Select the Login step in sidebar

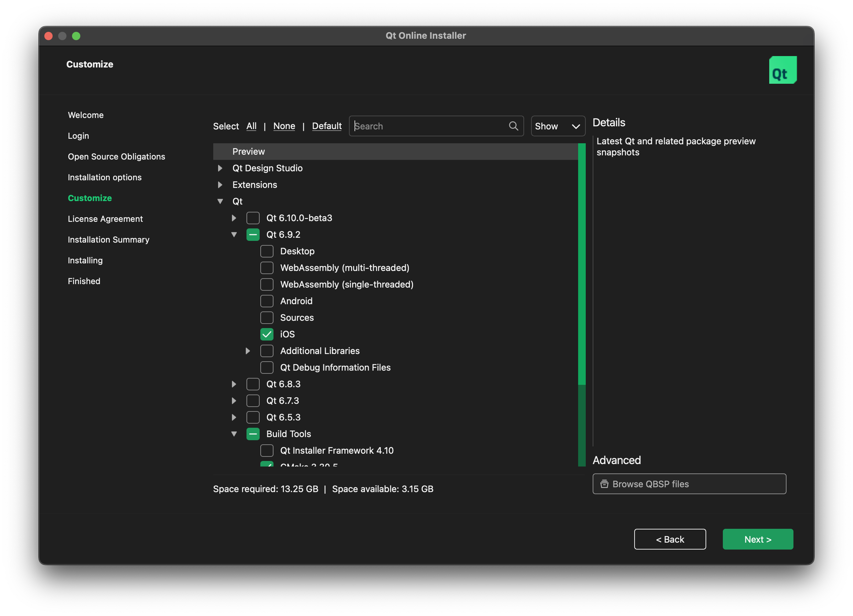click(79, 136)
